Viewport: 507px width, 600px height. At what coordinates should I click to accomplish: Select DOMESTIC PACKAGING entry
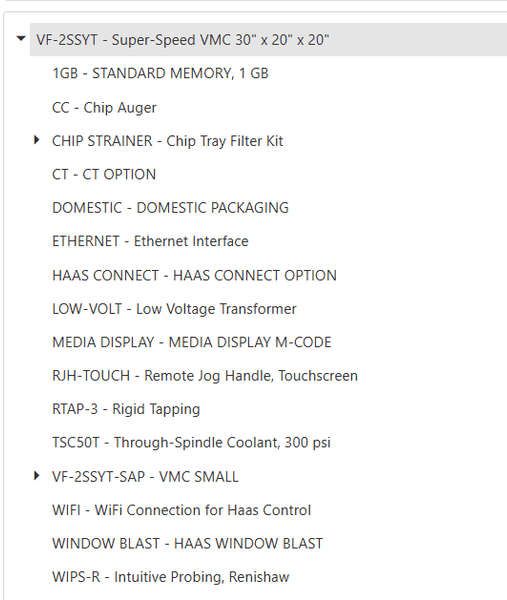(x=170, y=208)
